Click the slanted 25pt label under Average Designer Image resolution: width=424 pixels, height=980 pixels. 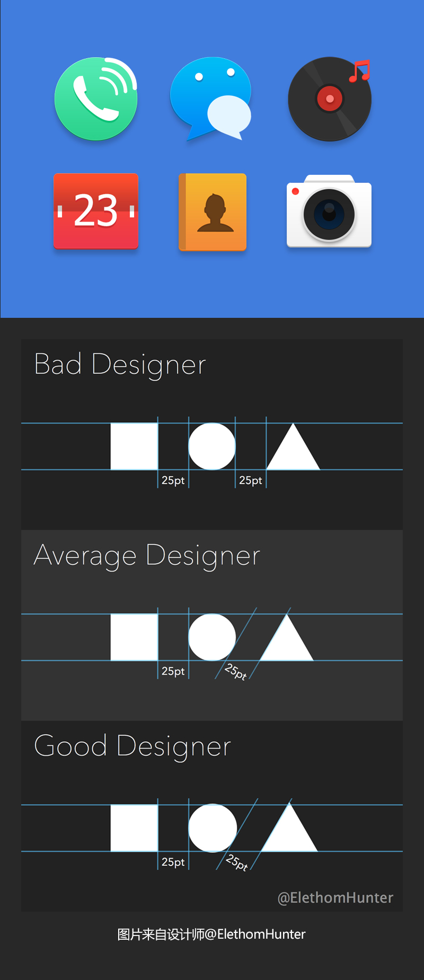pos(235,671)
